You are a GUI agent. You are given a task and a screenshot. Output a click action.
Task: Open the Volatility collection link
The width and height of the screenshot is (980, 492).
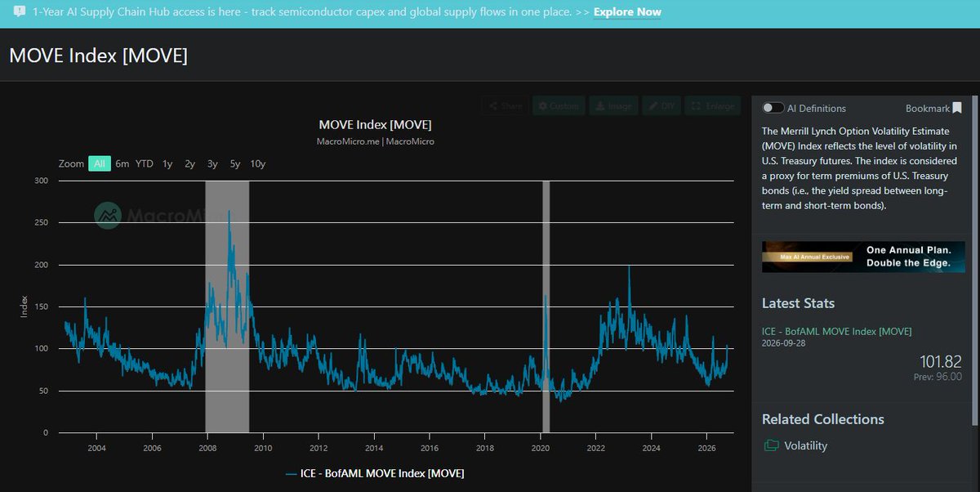coord(805,445)
